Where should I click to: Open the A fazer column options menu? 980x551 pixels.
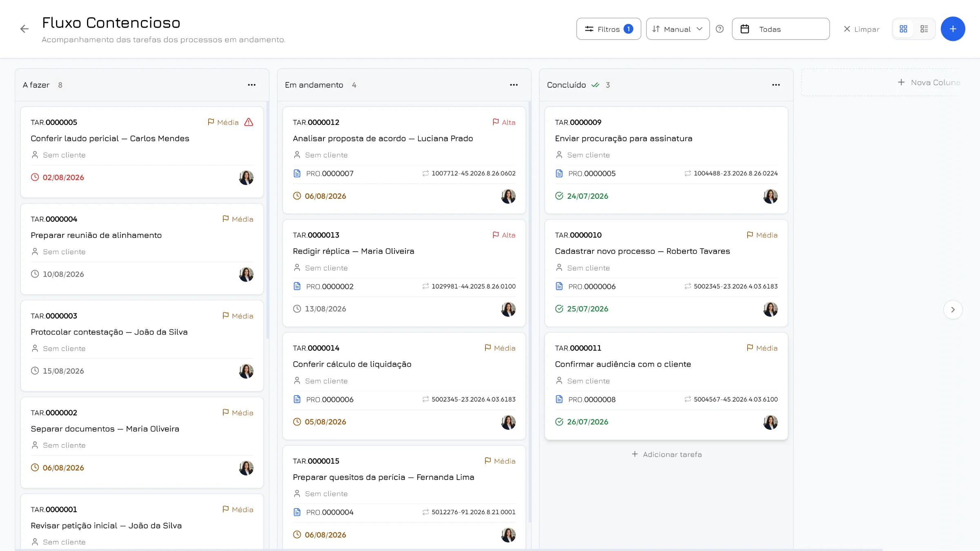click(x=252, y=85)
